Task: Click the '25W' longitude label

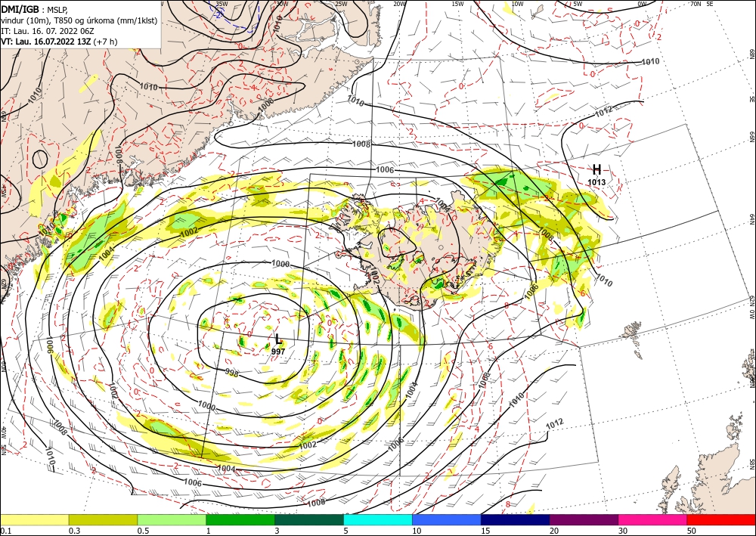Action: 341,4
